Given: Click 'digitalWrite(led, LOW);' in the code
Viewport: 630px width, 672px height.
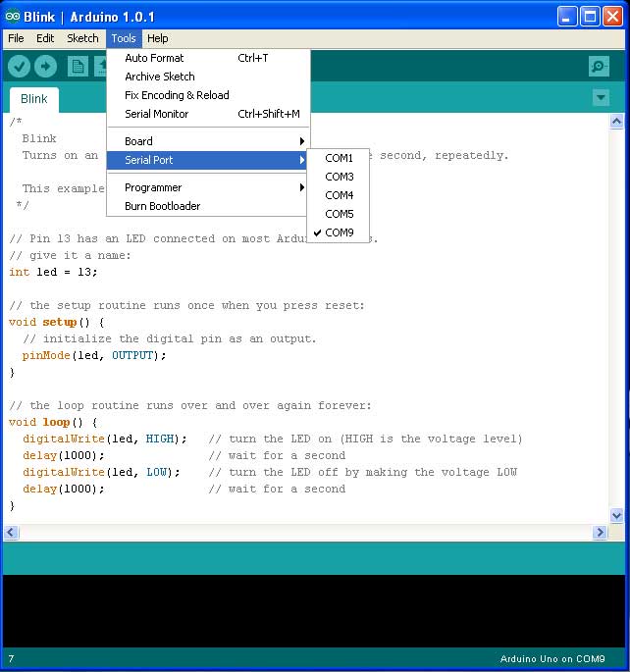Looking at the screenshot, I should [x=102, y=472].
